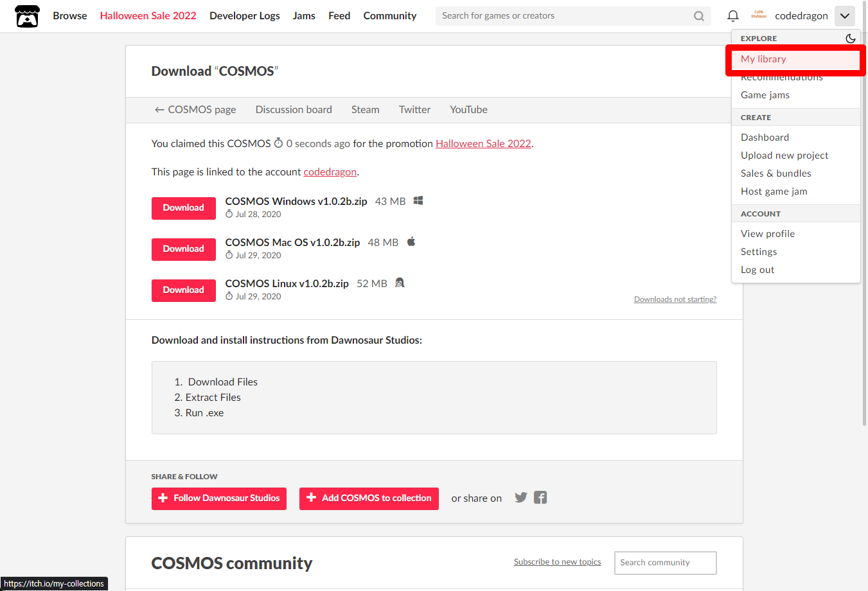Click the itch.io logo icon
The height and width of the screenshot is (591, 868).
click(x=27, y=16)
